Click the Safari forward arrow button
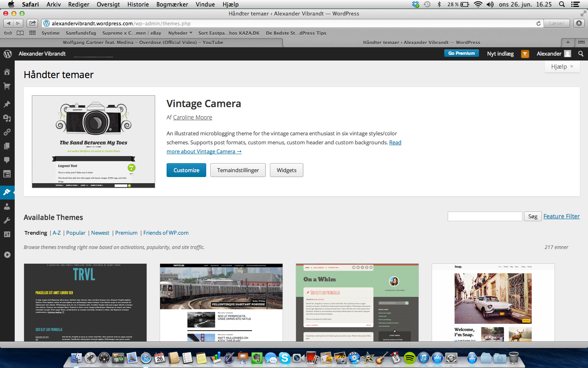The image size is (588, 368). point(18,23)
